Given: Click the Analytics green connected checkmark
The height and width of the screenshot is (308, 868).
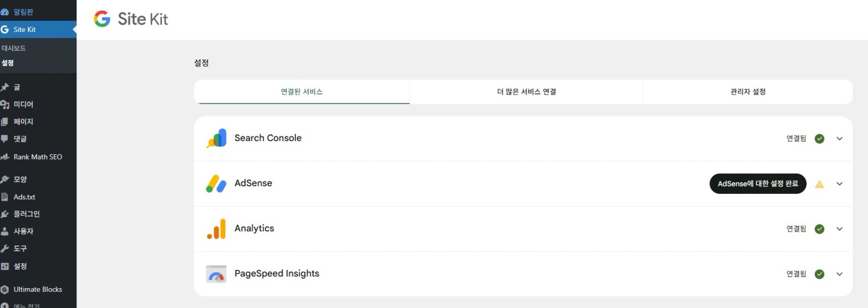Looking at the screenshot, I should tap(819, 229).
